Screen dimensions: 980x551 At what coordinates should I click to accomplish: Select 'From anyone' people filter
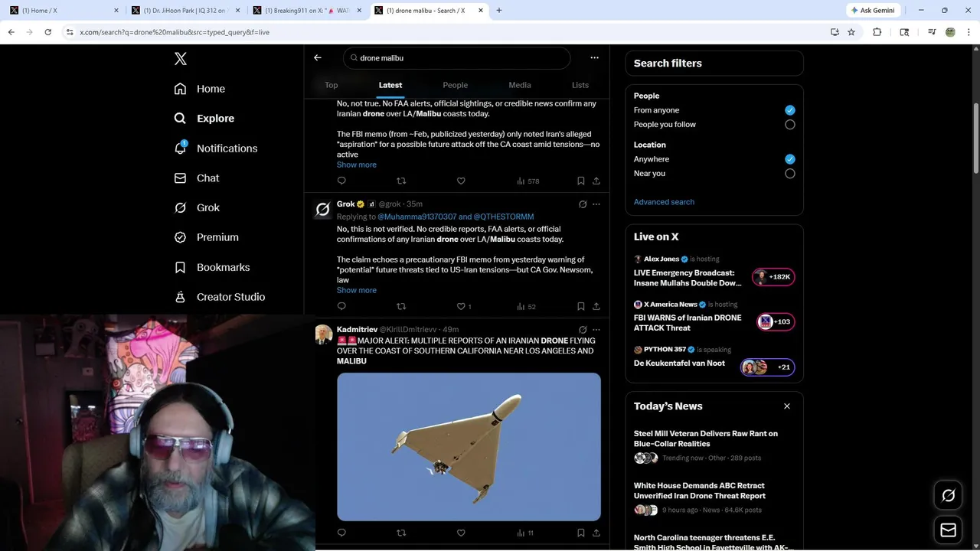point(790,110)
